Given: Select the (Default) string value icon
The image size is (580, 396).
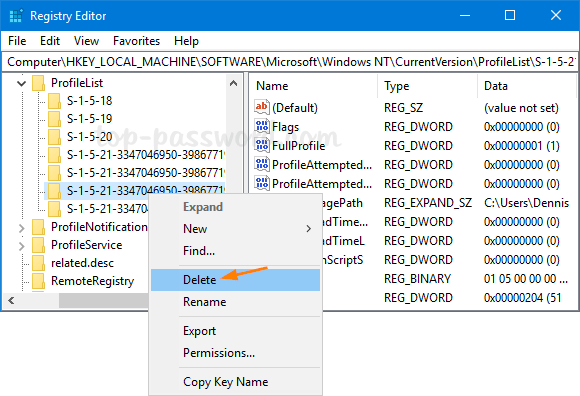Looking at the screenshot, I should (262, 107).
